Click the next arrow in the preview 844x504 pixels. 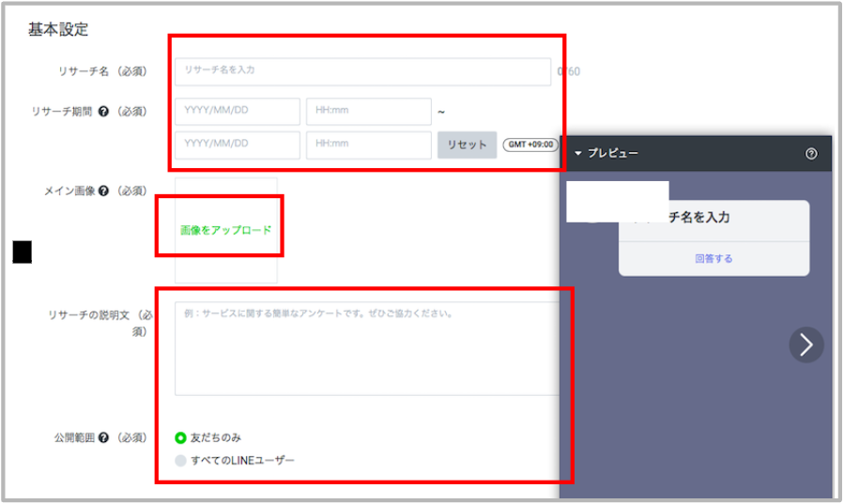pos(806,344)
